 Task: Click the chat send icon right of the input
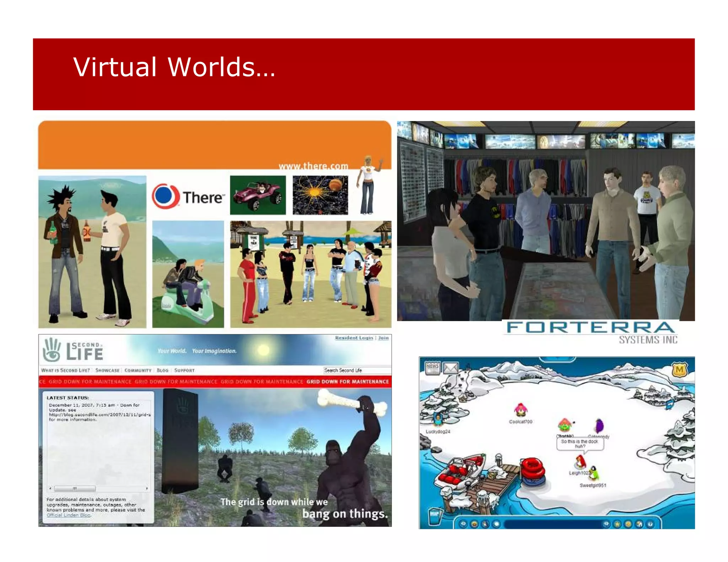pyautogui.click(x=606, y=524)
